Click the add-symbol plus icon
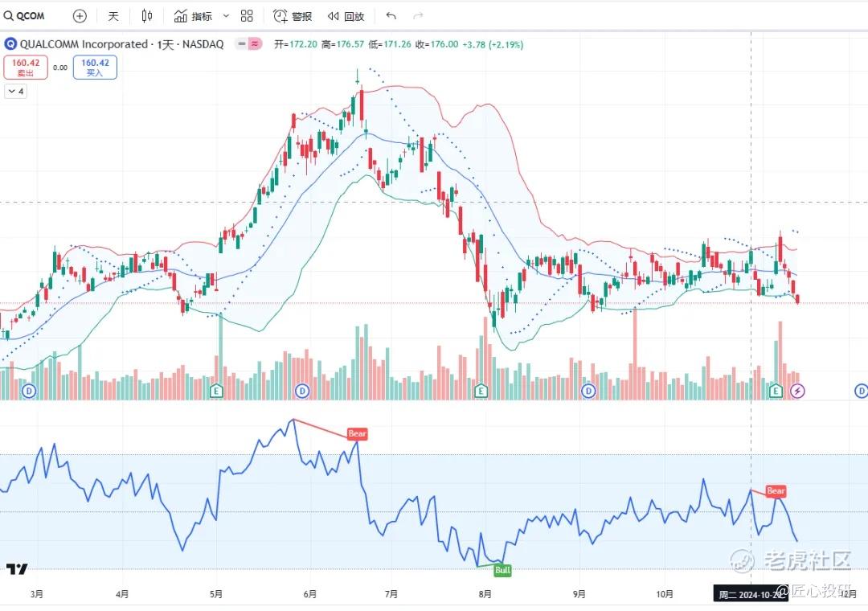The image size is (868, 611). 80,16
